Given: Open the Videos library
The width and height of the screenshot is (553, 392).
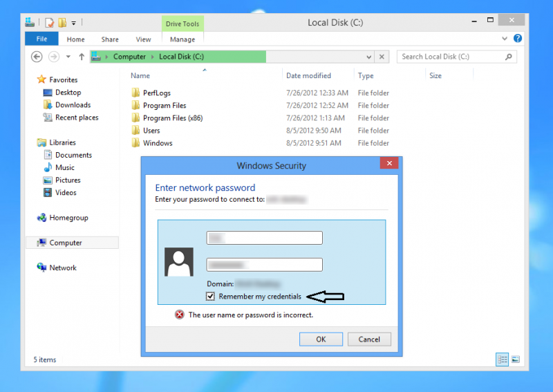Looking at the screenshot, I should pyautogui.click(x=66, y=193).
